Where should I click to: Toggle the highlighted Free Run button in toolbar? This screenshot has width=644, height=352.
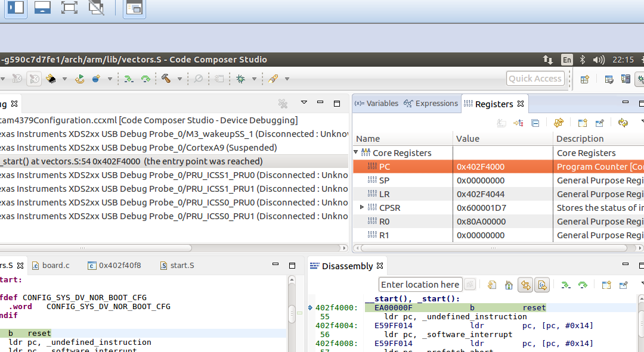[x=34, y=79]
